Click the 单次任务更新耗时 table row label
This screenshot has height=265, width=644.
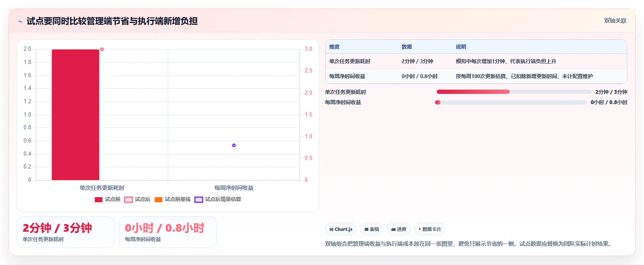pos(350,61)
